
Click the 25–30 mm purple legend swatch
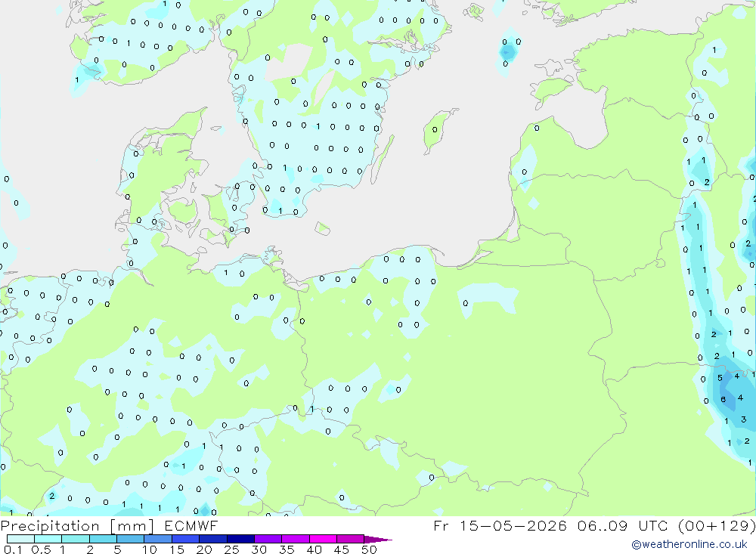[x=240, y=539]
